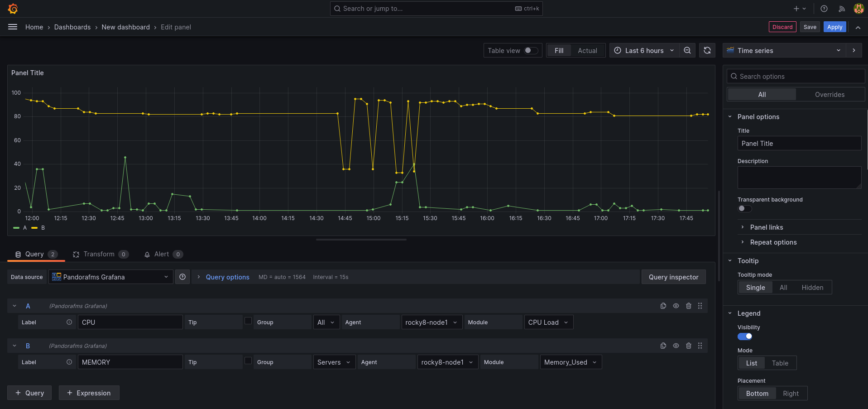Open the Pandorafms Grafana data source dropdown
The width and height of the screenshot is (868, 409).
(110, 277)
